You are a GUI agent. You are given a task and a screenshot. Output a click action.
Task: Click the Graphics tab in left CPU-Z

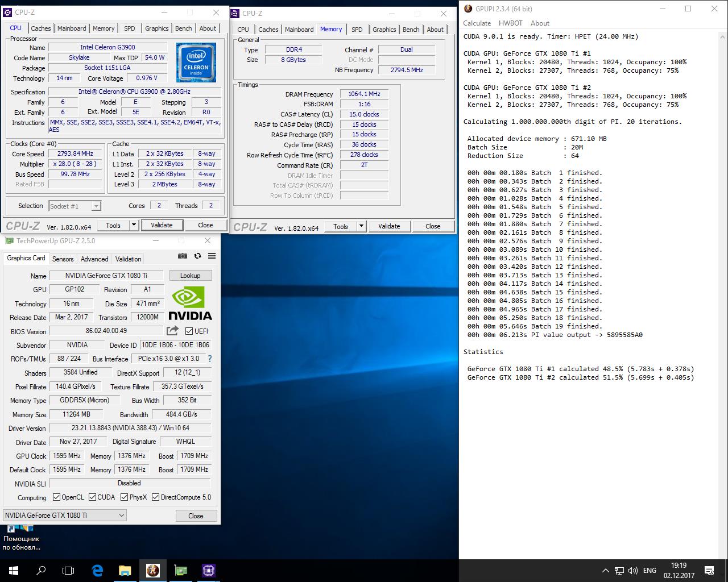coord(156,28)
